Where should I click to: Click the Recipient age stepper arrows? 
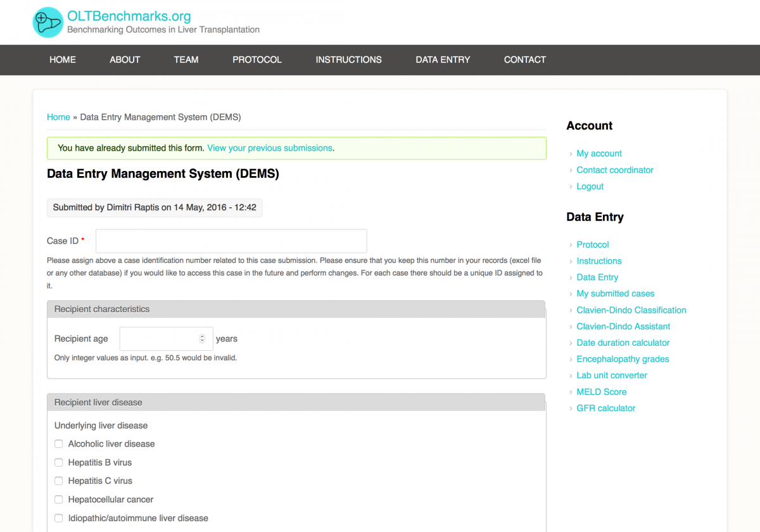(202, 339)
